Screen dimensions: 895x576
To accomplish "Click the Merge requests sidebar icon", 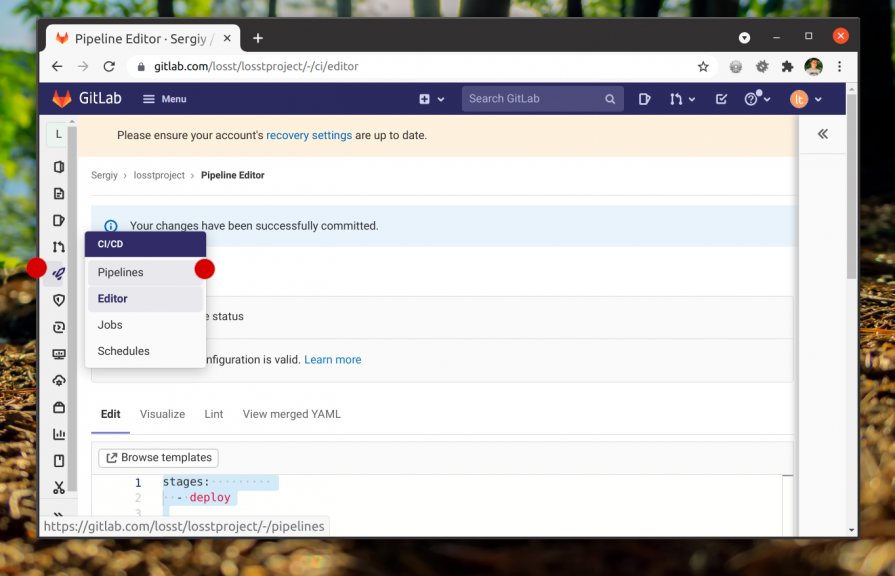I will (x=59, y=247).
